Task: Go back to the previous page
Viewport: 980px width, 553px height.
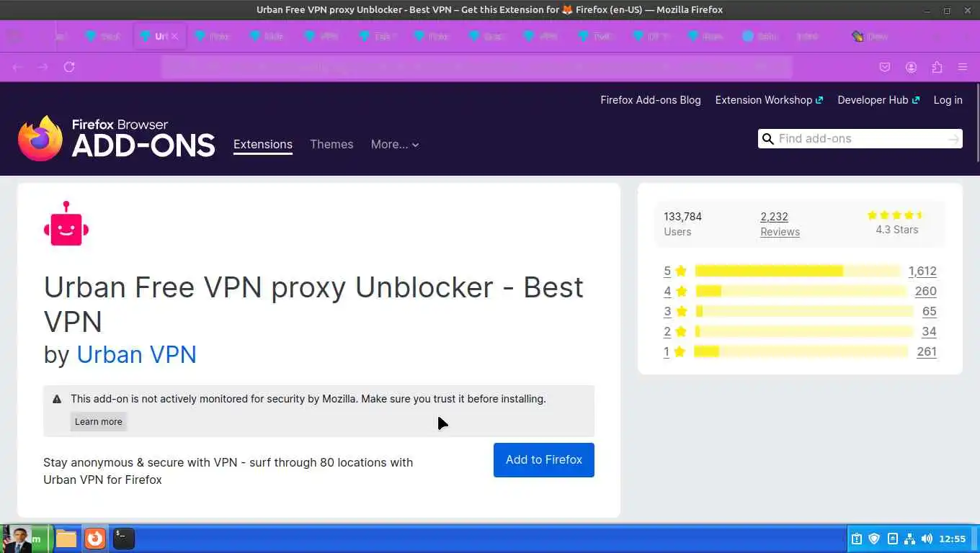Action: (x=18, y=67)
